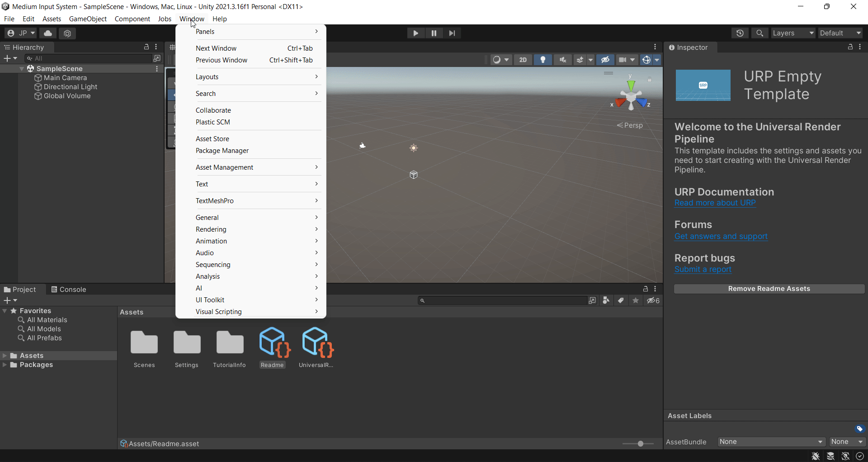
Task: Click Remove Readme Assets button
Action: coord(769,289)
